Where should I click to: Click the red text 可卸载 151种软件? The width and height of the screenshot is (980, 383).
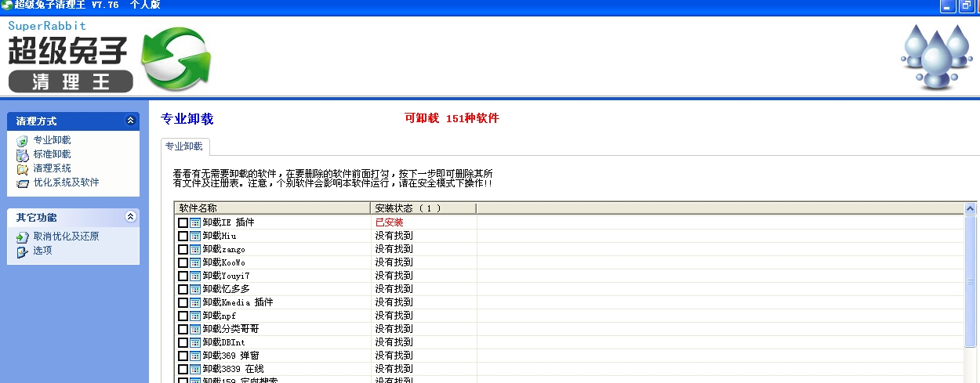click(x=452, y=118)
